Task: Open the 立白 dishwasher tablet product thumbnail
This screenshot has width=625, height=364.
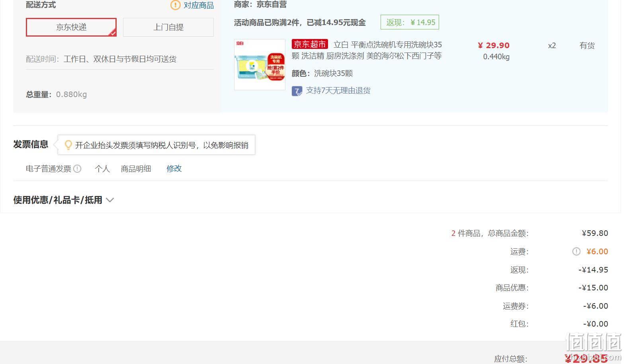Action: tap(260, 64)
